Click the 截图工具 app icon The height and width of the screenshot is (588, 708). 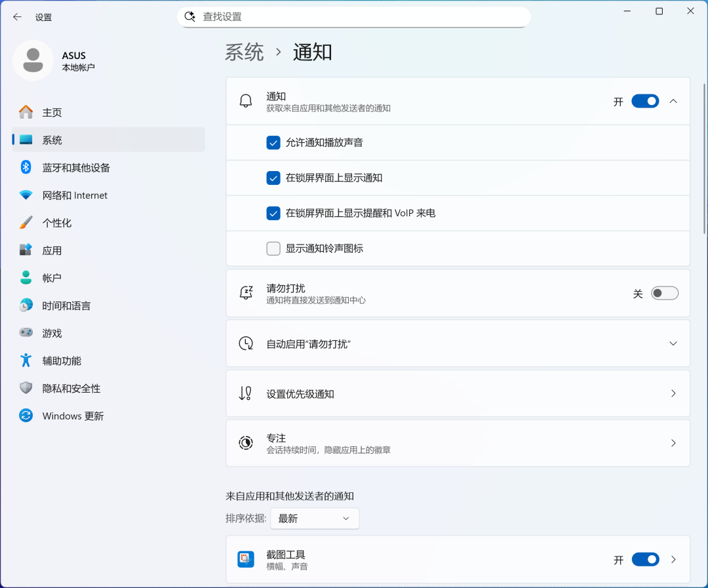[246, 560]
